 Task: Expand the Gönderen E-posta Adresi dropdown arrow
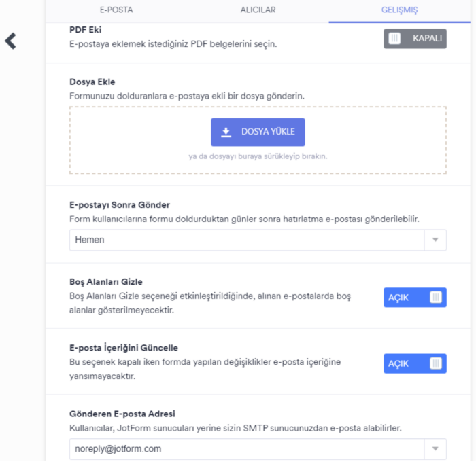click(435, 449)
